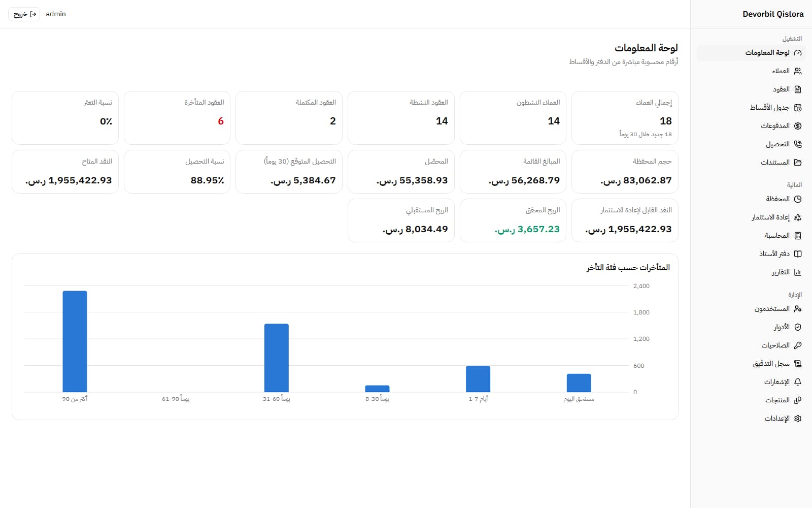
Task: Select the chart bar for 1-7 أيام
Action: [478, 379]
